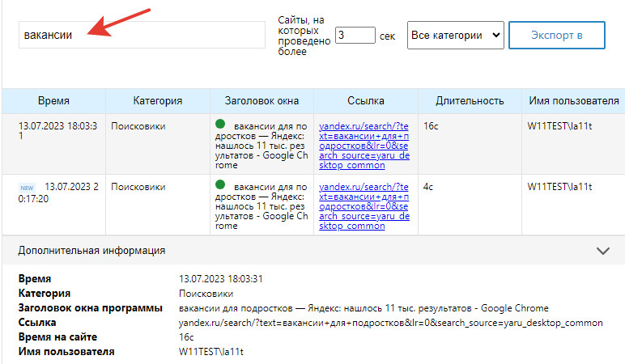625x364 pixels.
Task: Click the "сек" unit label
Action: [x=387, y=36]
